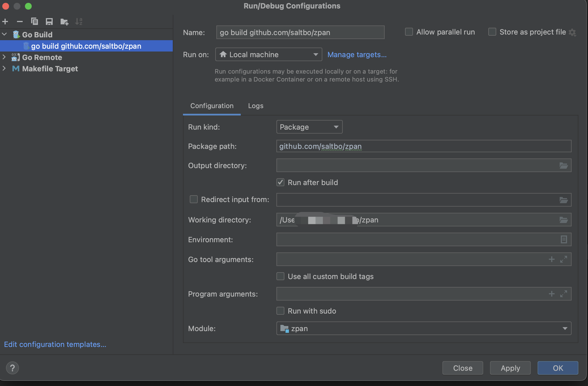Click plus icon in Go tool arguments
The height and width of the screenshot is (386, 588).
point(551,260)
